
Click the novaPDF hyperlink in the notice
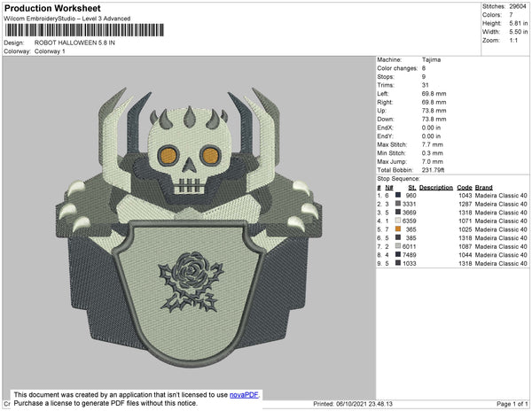(246, 394)
